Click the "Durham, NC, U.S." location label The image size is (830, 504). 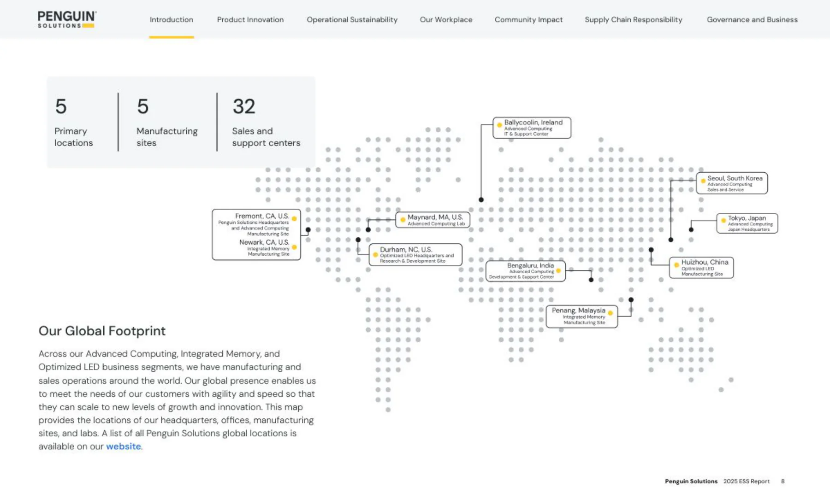click(406, 249)
